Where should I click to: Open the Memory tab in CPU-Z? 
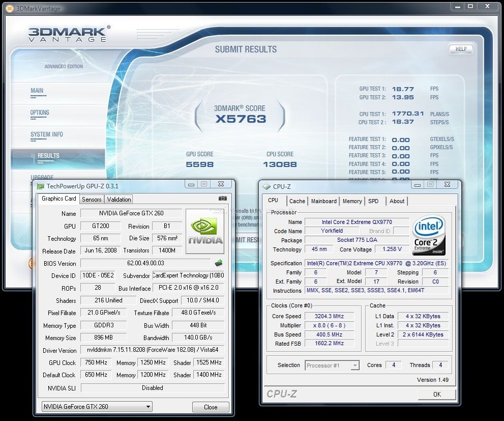[352, 201]
